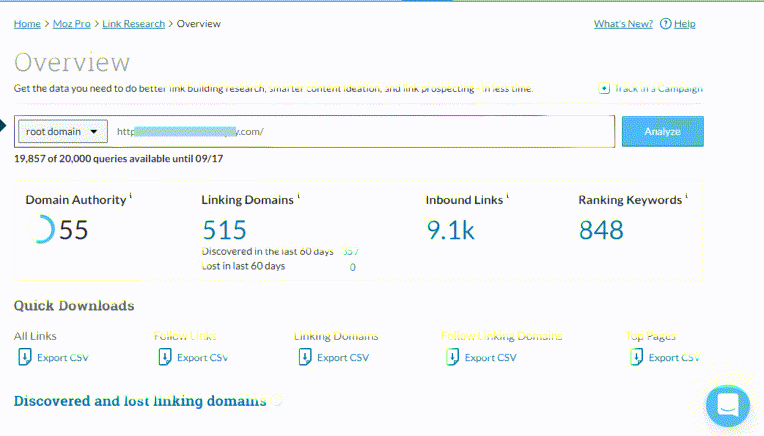Click the Linking Domains download icon
This screenshot has width=764, height=436.
coord(305,357)
